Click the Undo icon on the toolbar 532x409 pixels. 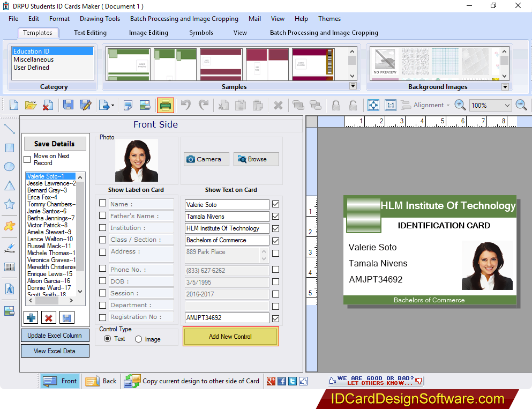185,105
